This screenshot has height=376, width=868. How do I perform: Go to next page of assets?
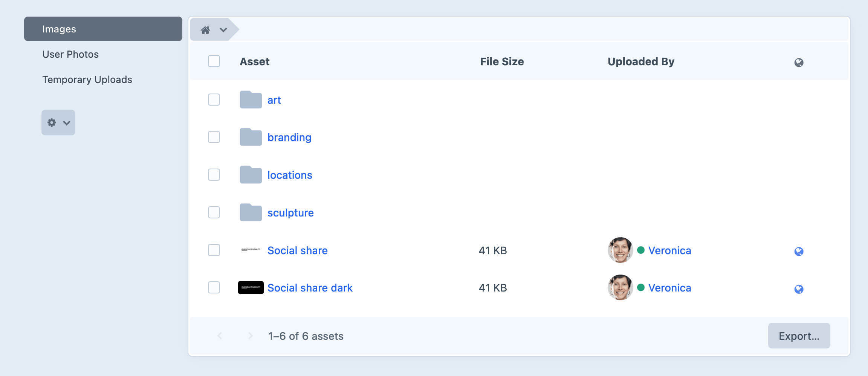250,336
